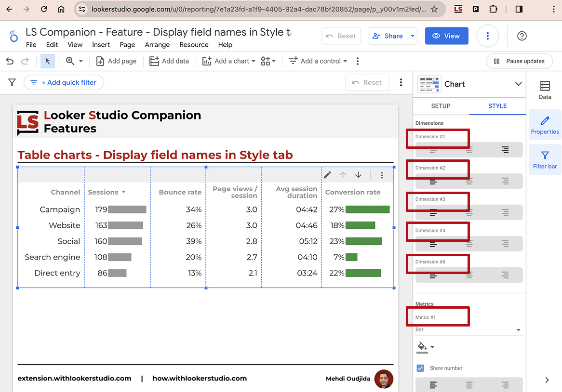Toggle Show number checkbox
The width and height of the screenshot is (562, 392).
tap(420, 368)
